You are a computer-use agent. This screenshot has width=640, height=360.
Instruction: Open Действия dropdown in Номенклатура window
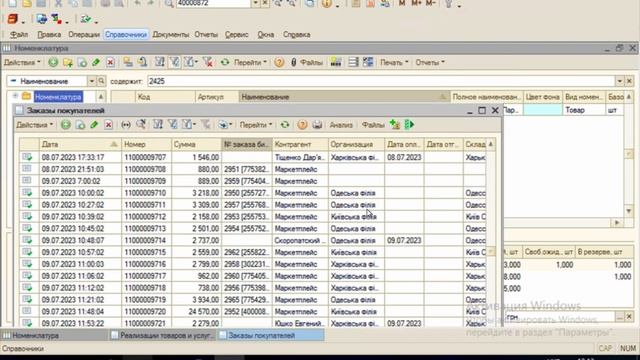22,62
